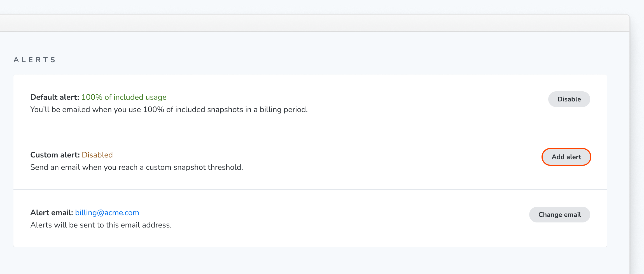Open the Change email button

pos(559,215)
